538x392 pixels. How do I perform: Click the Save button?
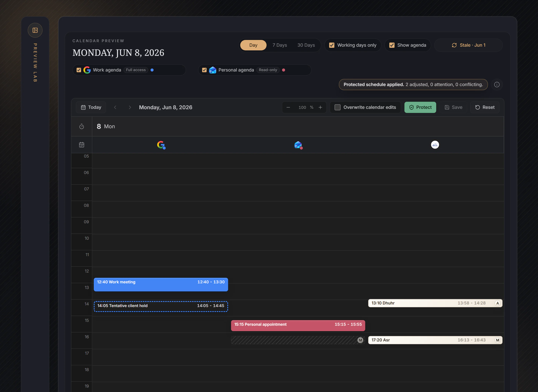click(x=454, y=107)
